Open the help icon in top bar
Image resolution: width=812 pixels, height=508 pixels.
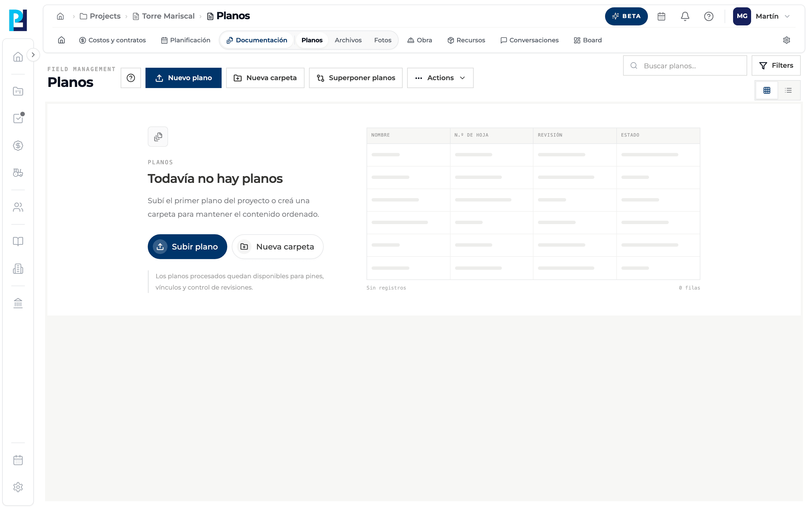(709, 16)
